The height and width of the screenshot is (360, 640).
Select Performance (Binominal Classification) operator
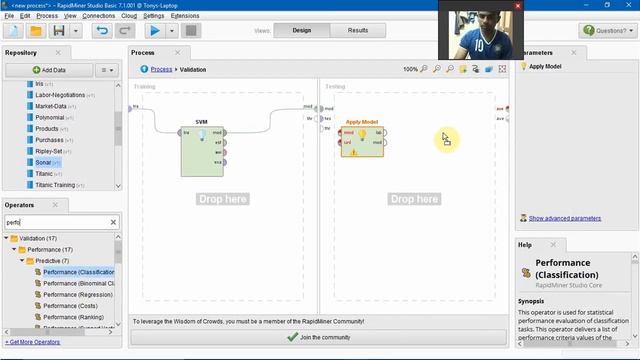click(x=75, y=283)
